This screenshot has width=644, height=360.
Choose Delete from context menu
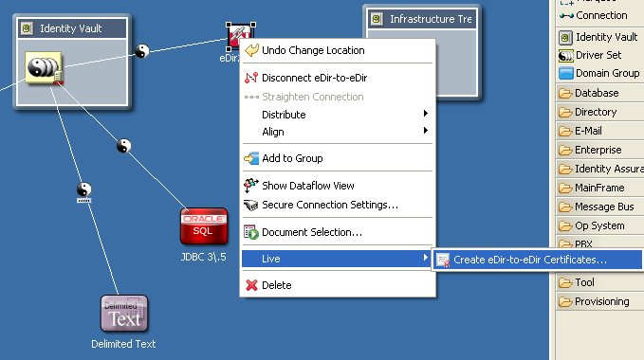(338, 285)
